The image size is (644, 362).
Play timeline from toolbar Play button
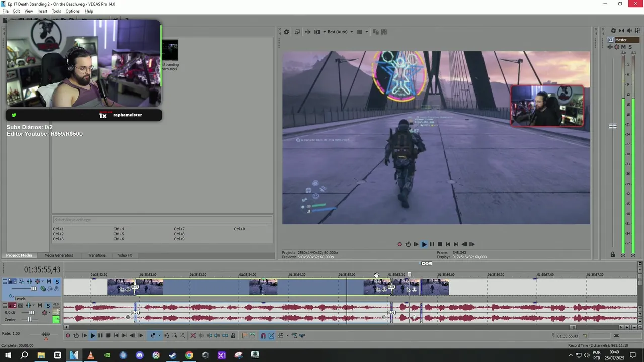[93, 335]
